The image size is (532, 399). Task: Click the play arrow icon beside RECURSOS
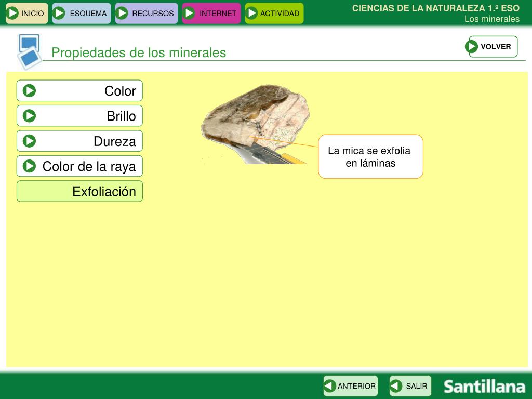[x=122, y=13]
